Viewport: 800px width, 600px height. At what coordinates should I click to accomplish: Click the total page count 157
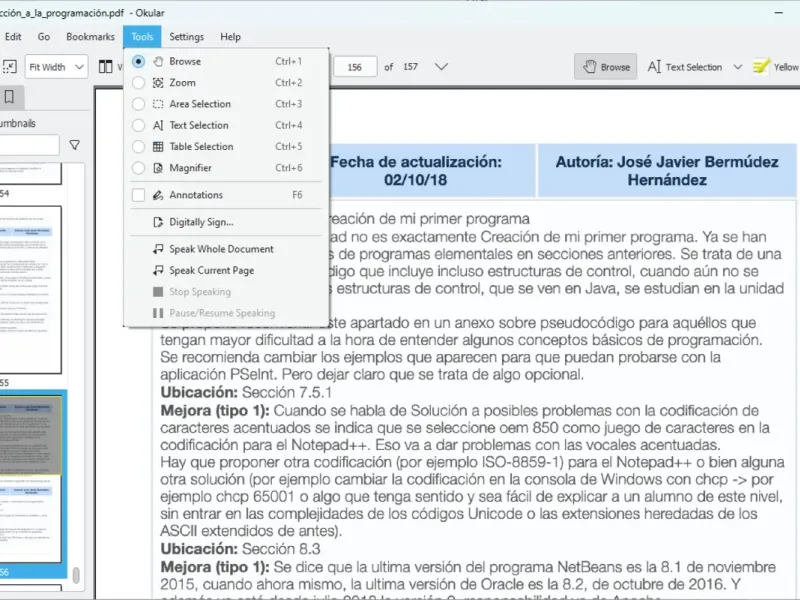click(410, 67)
